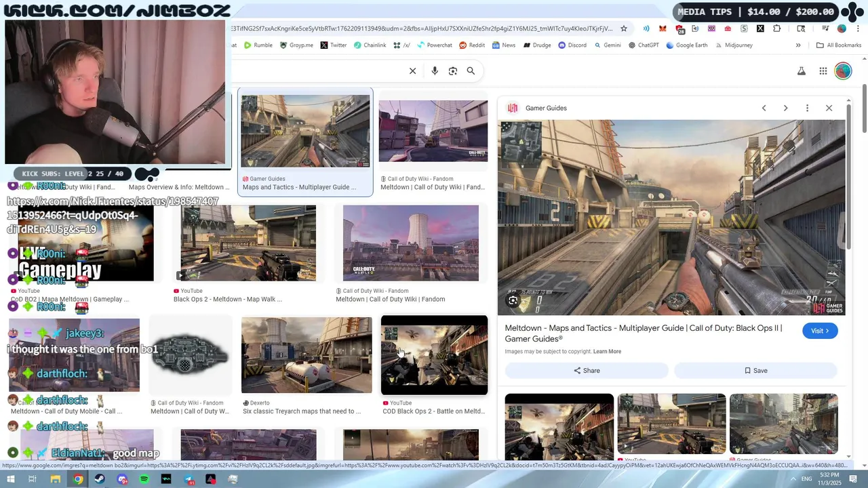Open Rumble bookmark
Screen dimensions: 868x488
tap(258, 45)
